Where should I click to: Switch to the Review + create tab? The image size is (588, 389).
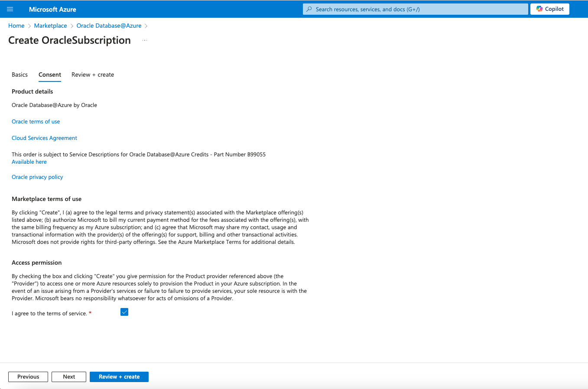92,75
